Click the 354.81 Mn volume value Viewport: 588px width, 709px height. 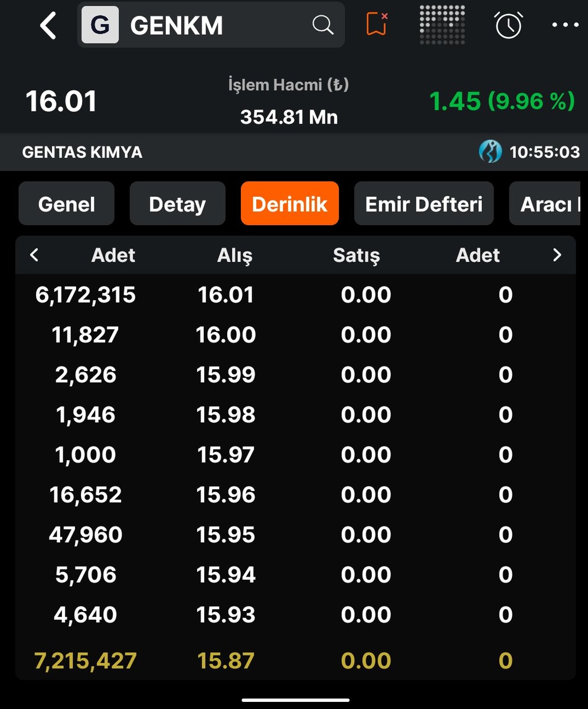click(289, 117)
